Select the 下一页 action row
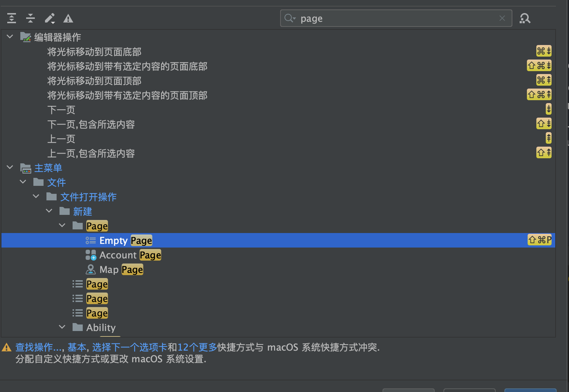 click(278, 110)
